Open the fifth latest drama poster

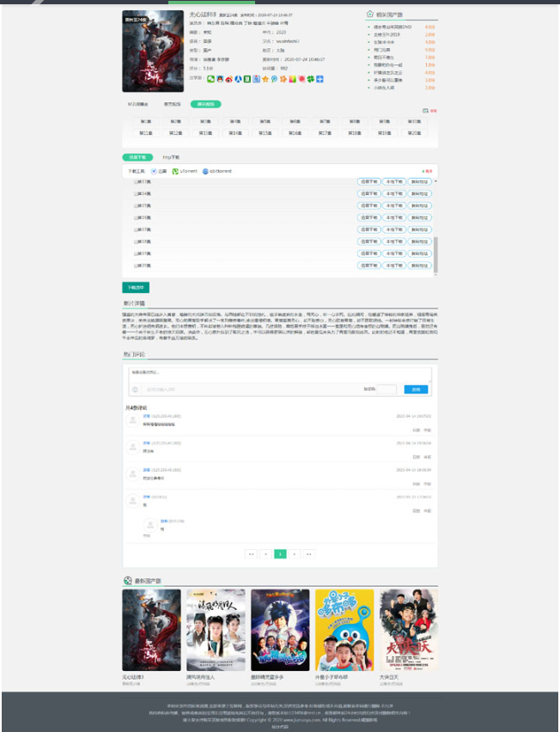(409, 630)
